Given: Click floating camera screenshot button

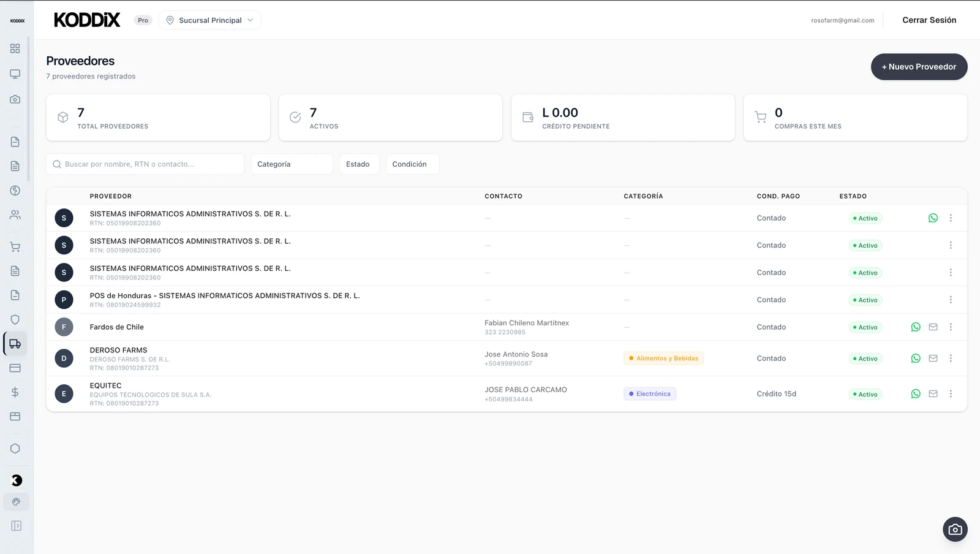Looking at the screenshot, I should click(955, 529).
